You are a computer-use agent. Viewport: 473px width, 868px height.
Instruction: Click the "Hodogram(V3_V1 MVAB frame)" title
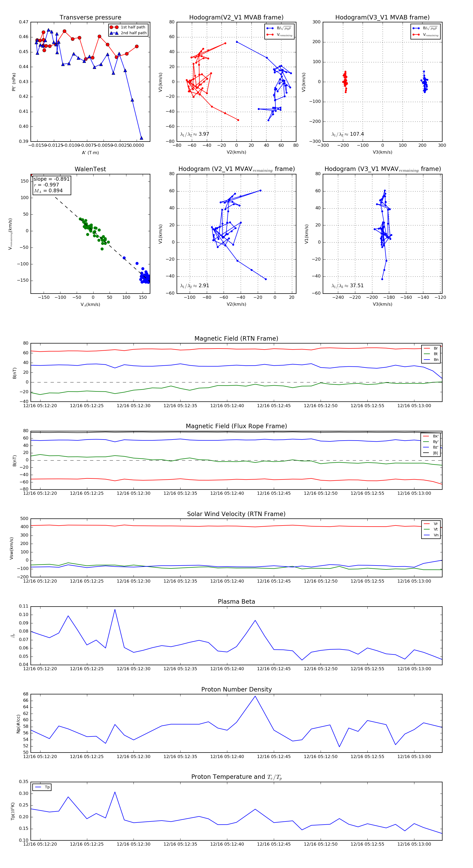click(382, 18)
